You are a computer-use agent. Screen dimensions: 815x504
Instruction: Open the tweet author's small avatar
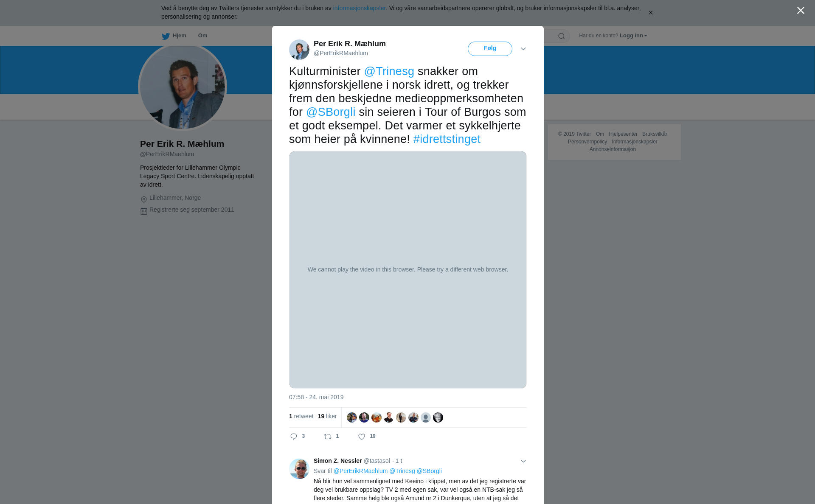pos(299,50)
